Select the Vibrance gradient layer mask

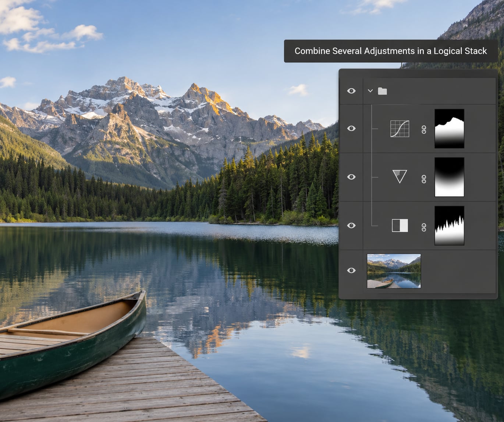click(x=449, y=177)
